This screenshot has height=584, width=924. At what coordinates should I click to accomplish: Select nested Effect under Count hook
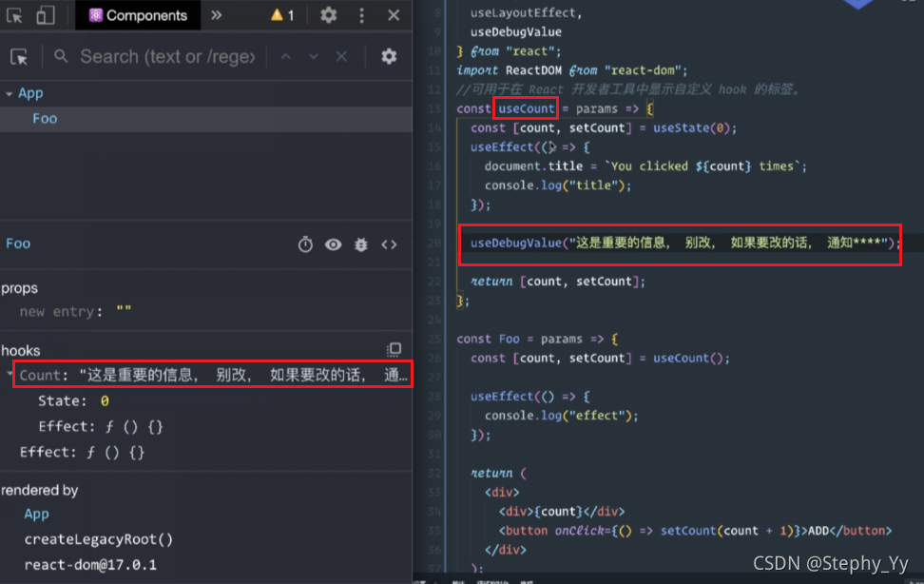click(x=101, y=426)
